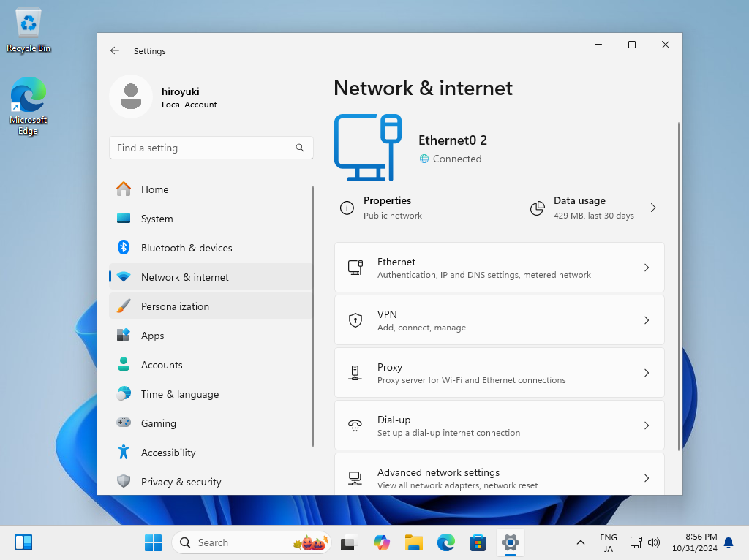Click the sidebar vertical scrollbar
Screen dimensions: 749x560
click(313, 314)
